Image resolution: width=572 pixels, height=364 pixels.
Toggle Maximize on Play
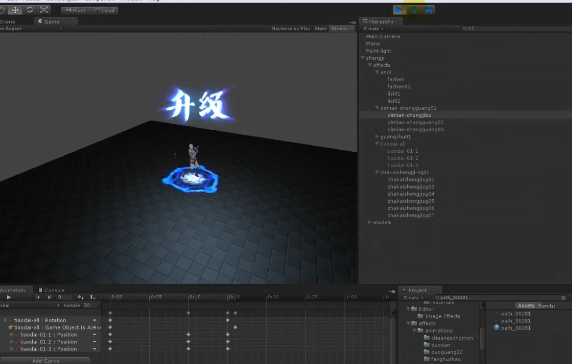290,28
